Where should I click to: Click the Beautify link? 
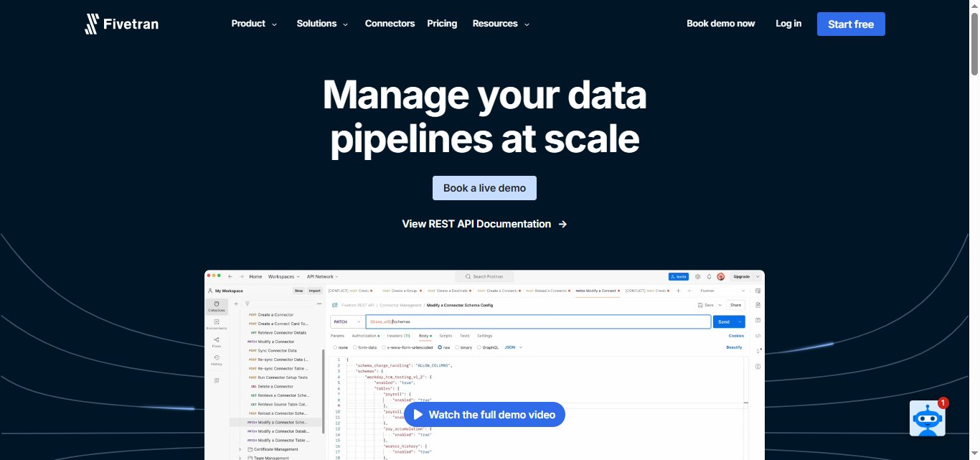pyautogui.click(x=734, y=347)
